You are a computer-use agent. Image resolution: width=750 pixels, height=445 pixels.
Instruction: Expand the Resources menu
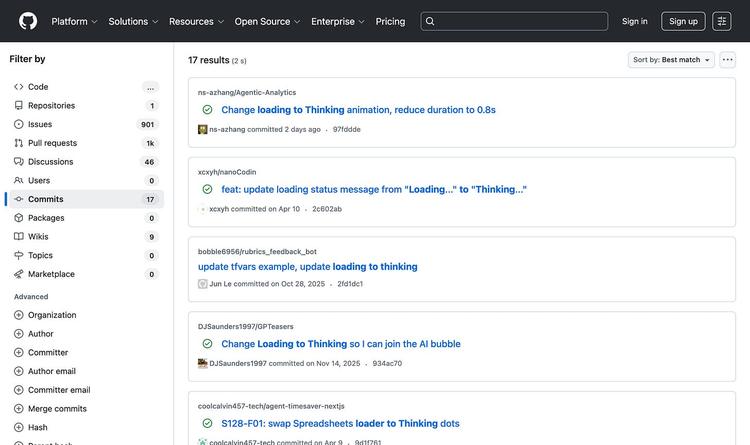(x=196, y=22)
